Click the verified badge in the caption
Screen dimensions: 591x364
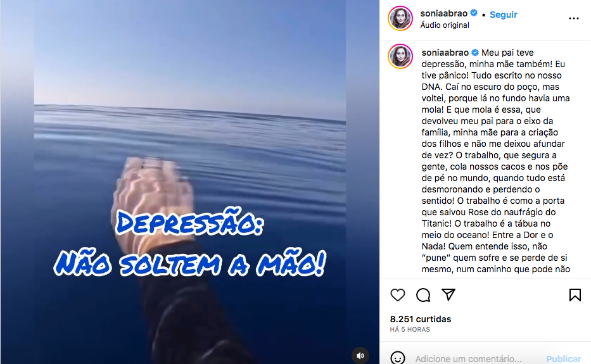475,53
